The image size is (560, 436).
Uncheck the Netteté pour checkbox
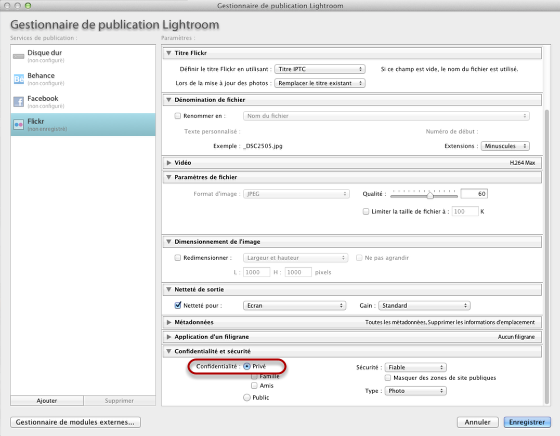178,305
